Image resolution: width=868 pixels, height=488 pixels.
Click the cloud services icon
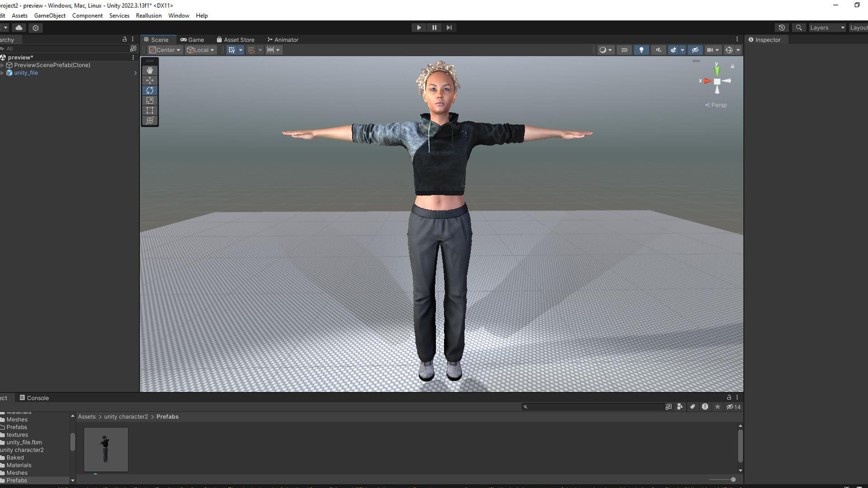click(x=19, y=28)
